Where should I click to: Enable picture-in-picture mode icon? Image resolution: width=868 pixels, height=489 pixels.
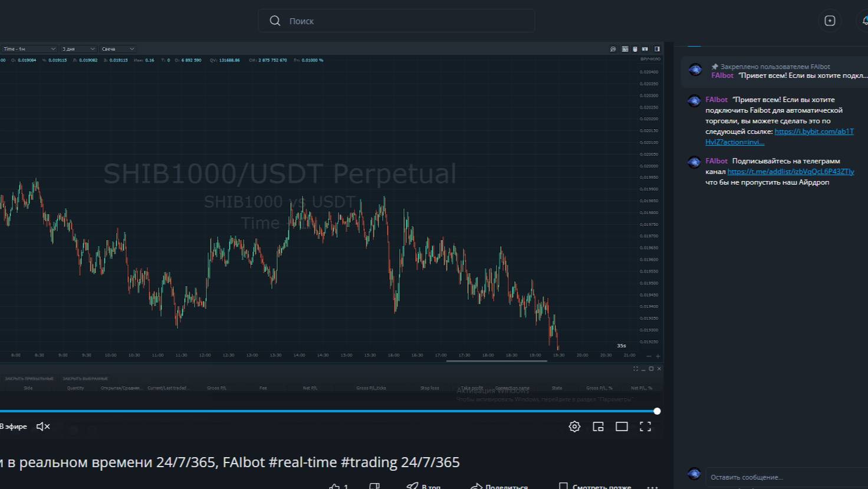598,426
